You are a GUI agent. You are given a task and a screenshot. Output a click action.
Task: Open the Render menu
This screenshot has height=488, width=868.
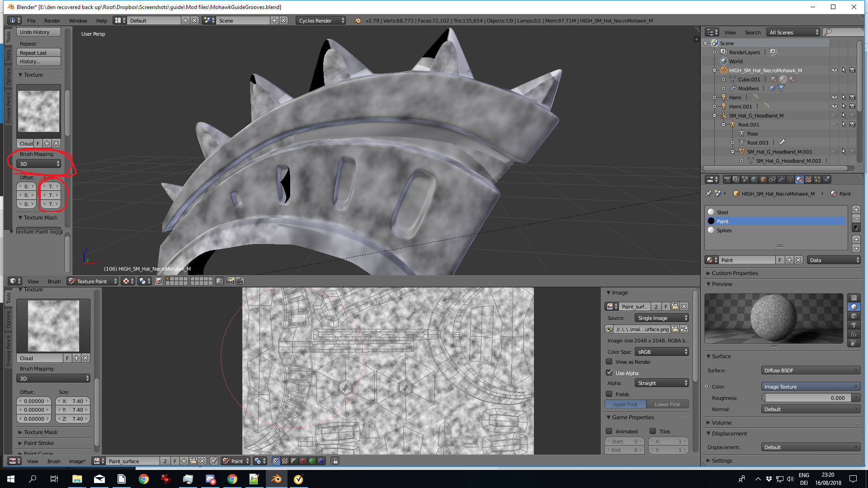pyautogui.click(x=52, y=20)
